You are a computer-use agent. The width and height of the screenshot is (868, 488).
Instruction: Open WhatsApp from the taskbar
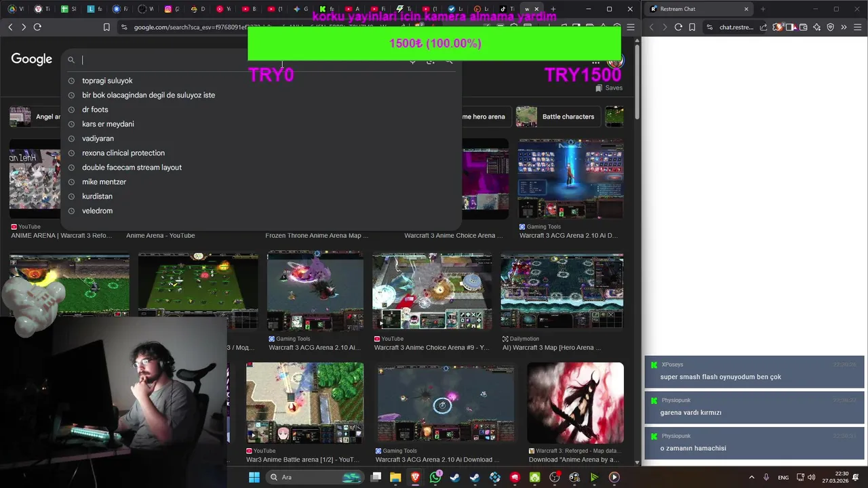tap(435, 477)
